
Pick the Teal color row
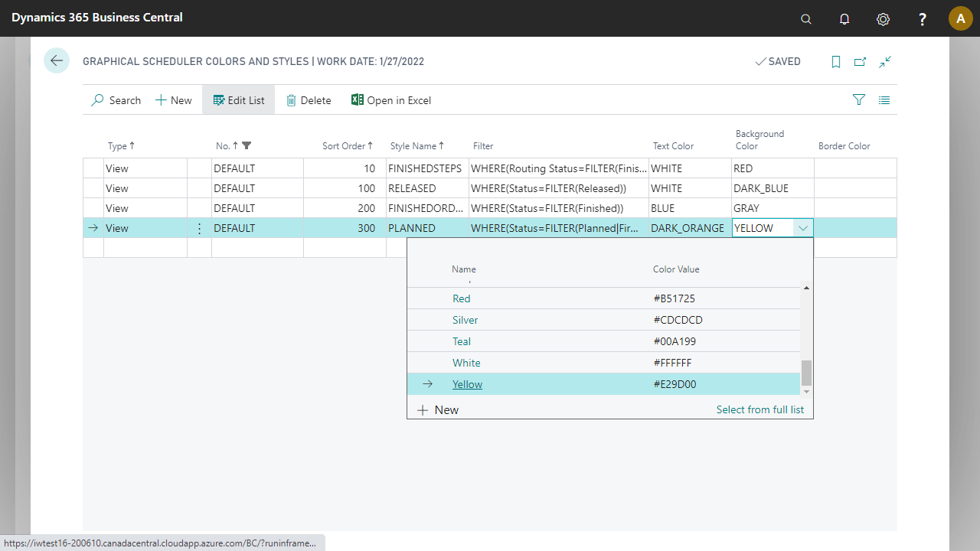(x=462, y=341)
